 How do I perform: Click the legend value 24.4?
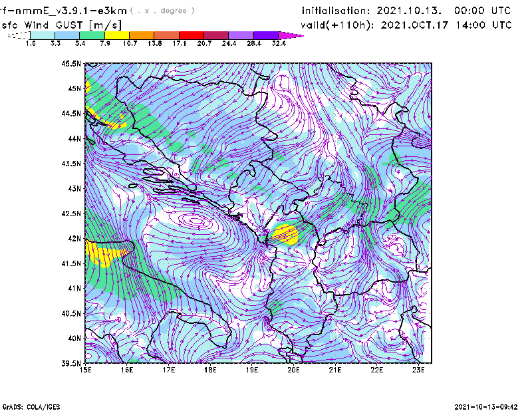[229, 43]
